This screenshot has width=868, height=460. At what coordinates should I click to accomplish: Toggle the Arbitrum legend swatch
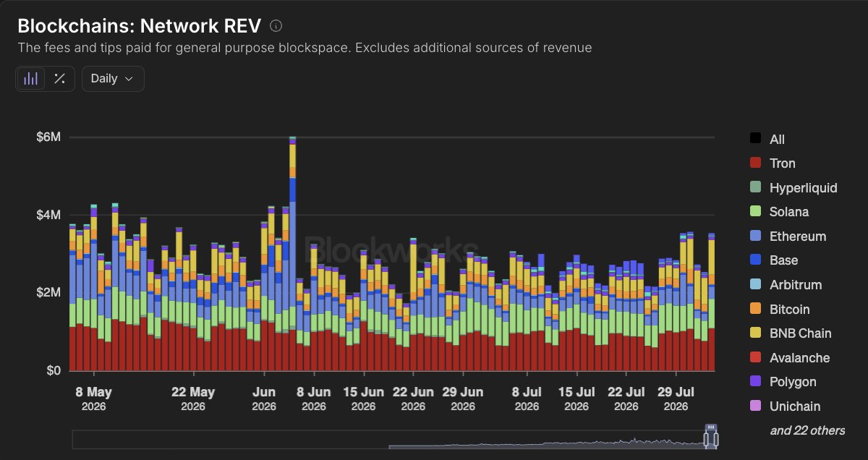(x=755, y=284)
